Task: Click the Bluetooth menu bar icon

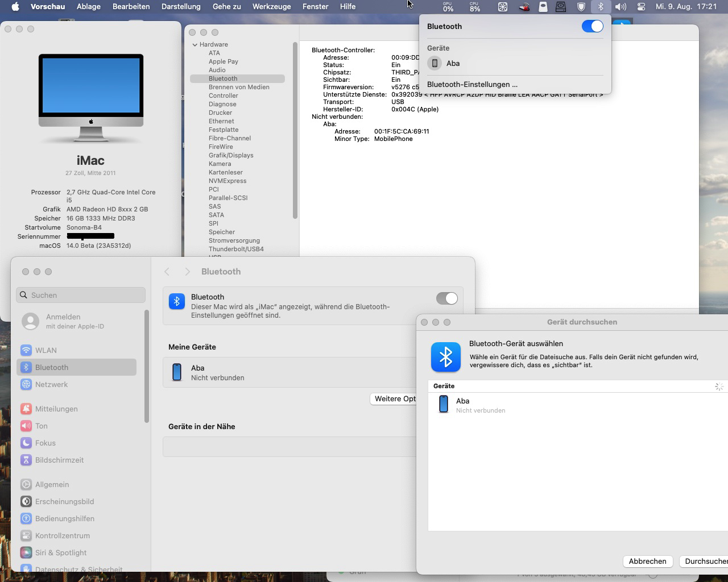Action: (x=601, y=7)
